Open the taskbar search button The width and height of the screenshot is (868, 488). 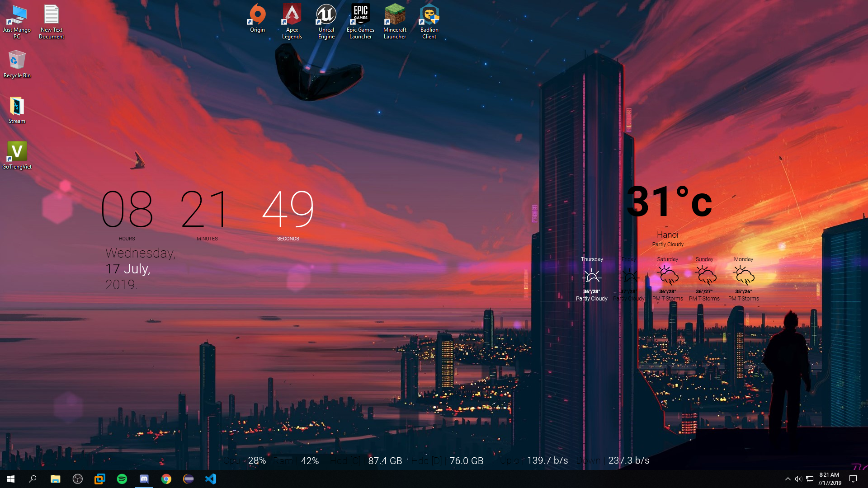click(33, 479)
